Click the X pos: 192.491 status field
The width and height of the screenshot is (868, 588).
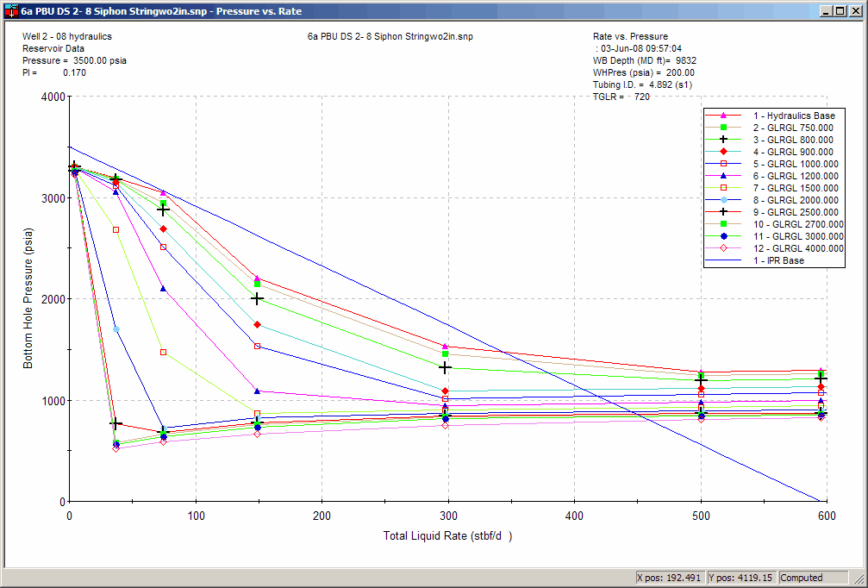tap(671, 578)
